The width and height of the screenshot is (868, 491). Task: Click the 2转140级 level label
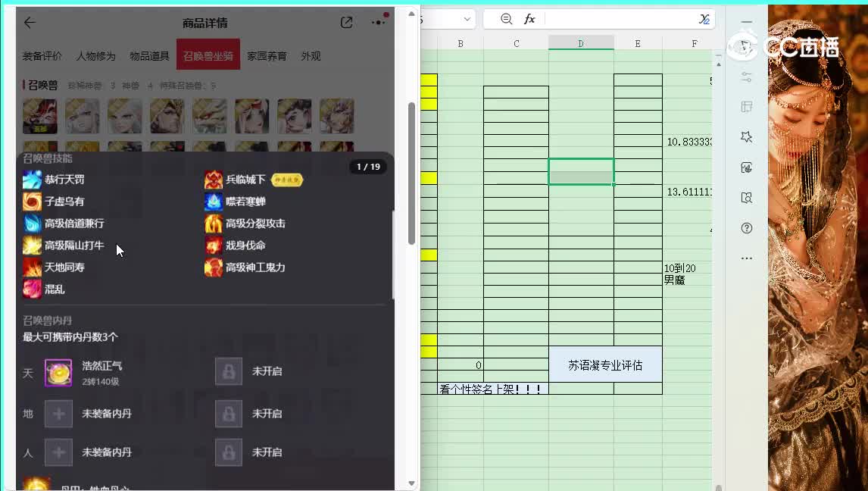coord(101,382)
